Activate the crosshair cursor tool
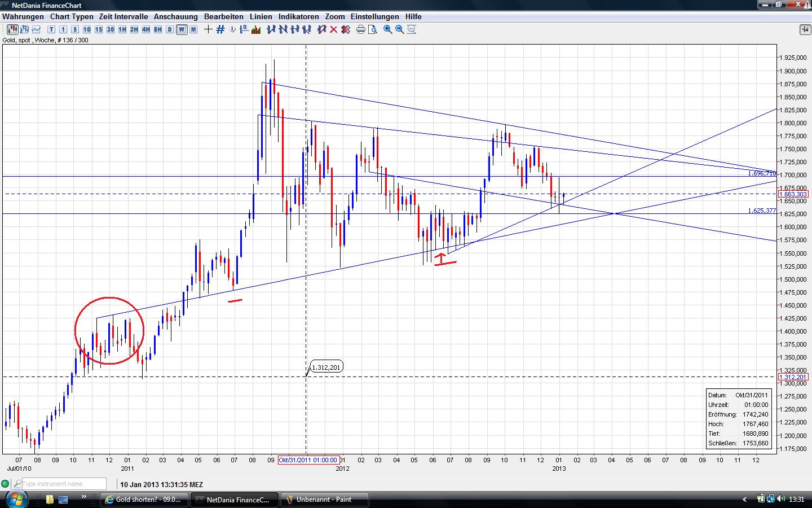Image resolution: width=812 pixels, height=508 pixels. pos(208,29)
